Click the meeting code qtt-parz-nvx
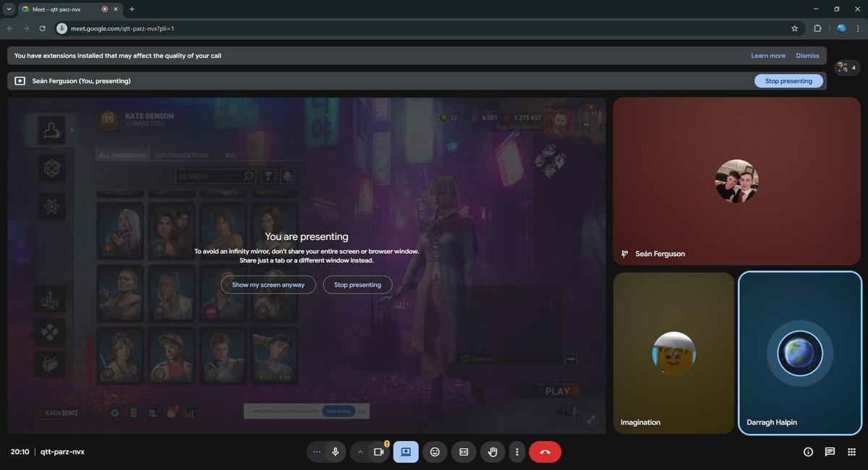The image size is (868, 470). (x=62, y=452)
